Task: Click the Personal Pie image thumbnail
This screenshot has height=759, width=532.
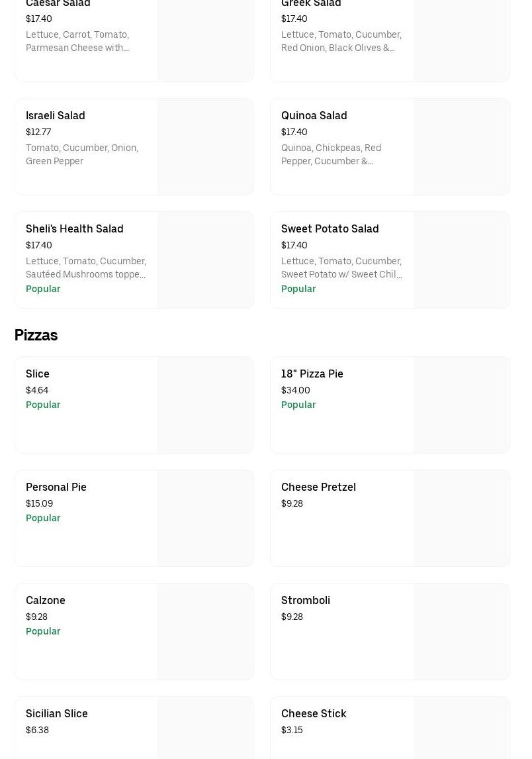Action: coord(205,519)
